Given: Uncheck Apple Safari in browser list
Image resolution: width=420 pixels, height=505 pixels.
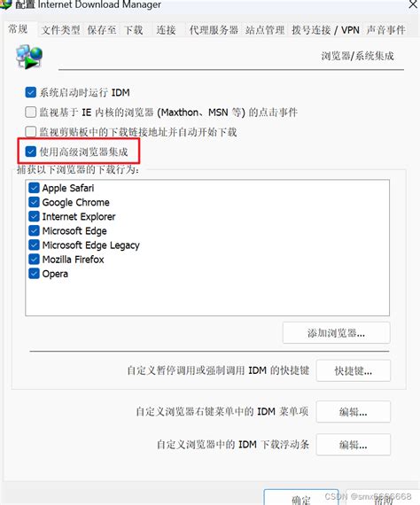Looking at the screenshot, I should tap(34, 188).
